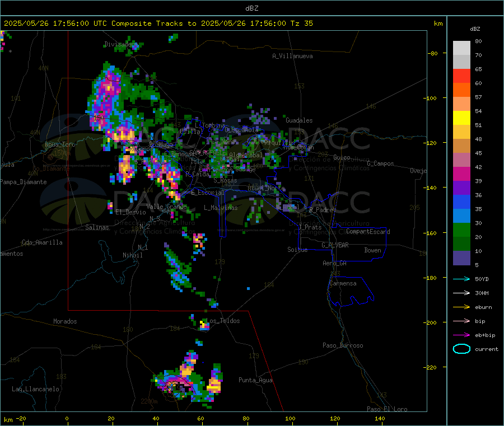Click the 'Punta_Agua' place label
The width and height of the screenshot is (504, 426).
click(x=255, y=380)
